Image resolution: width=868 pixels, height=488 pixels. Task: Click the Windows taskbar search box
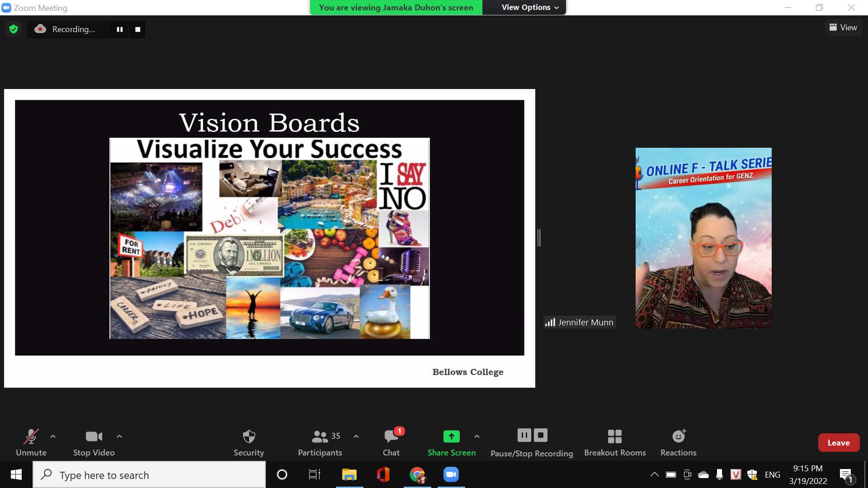click(149, 475)
